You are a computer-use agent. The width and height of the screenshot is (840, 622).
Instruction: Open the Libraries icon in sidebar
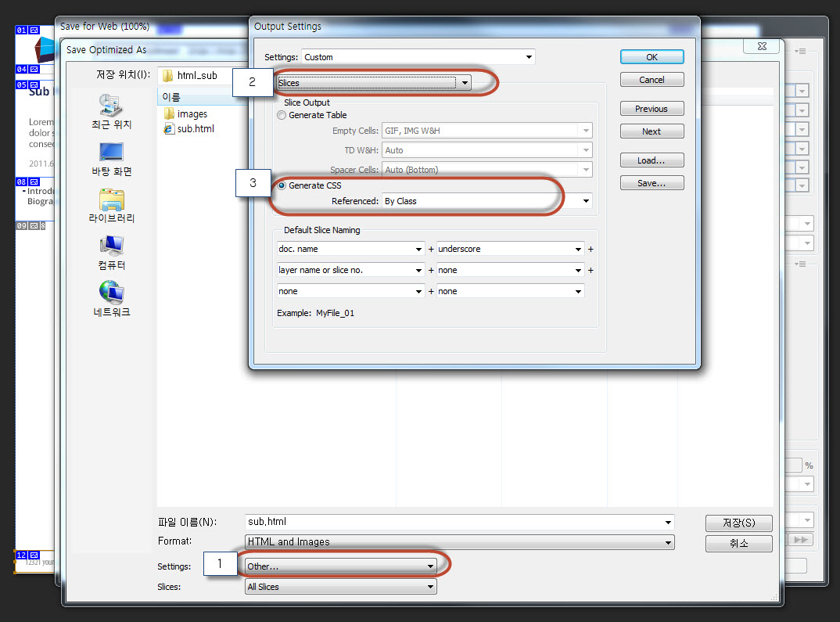tap(111, 200)
